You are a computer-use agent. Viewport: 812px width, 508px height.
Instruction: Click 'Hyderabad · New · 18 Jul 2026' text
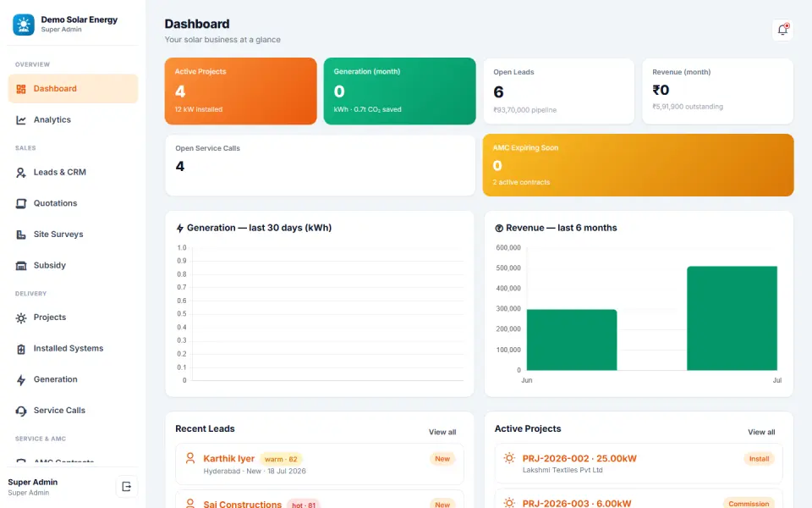[255, 472]
